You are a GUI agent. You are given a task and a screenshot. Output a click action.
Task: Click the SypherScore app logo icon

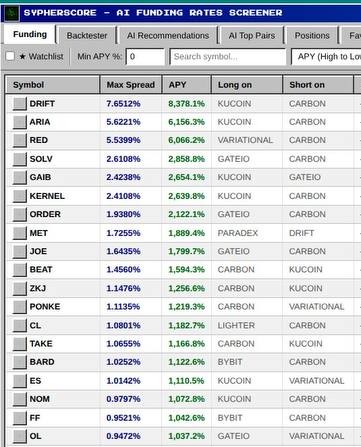[12, 13]
